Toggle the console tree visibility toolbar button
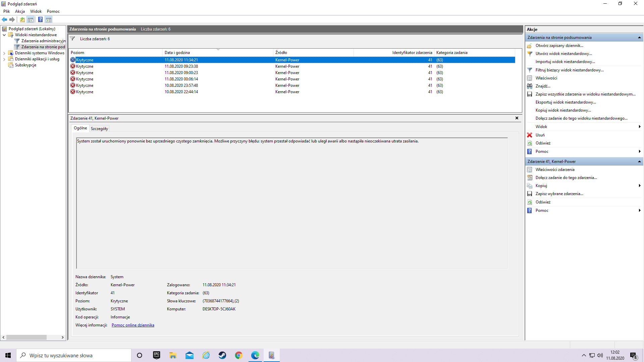The width and height of the screenshot is (644, 362). (x=31, y=19)
